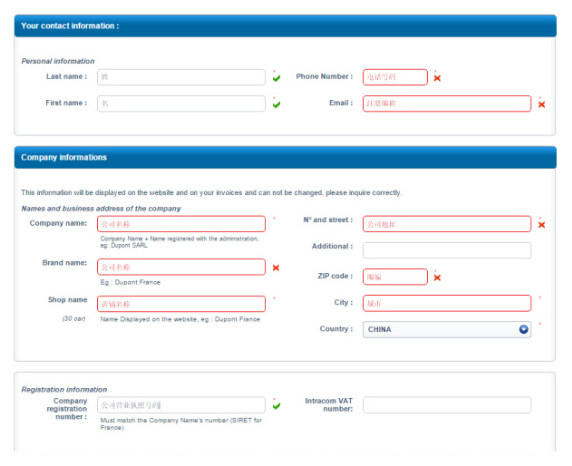Select the Company registration number field

(x=181, y=405)
